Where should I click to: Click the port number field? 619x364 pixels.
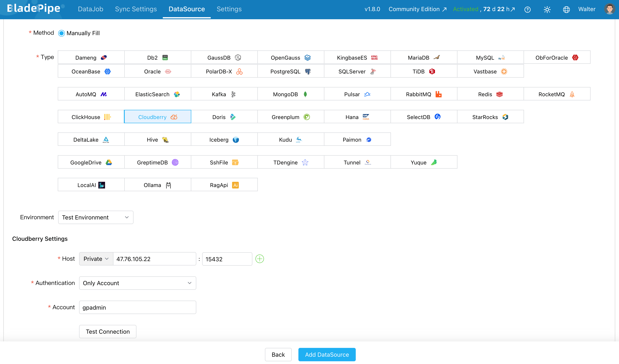[227, 259]
